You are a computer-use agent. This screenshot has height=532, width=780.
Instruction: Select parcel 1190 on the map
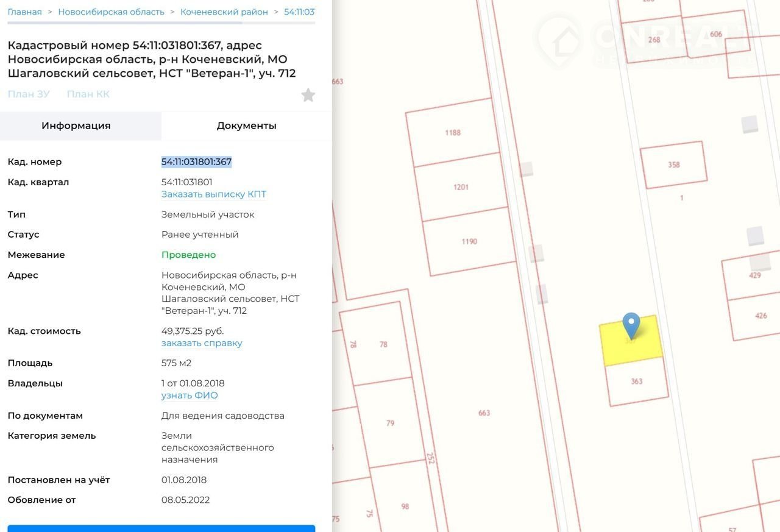coord(469,242)
